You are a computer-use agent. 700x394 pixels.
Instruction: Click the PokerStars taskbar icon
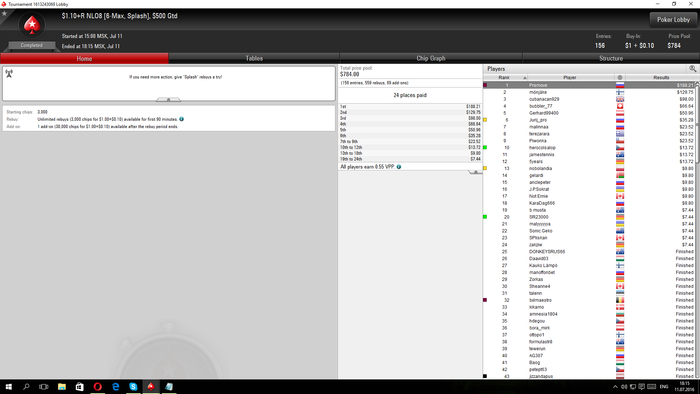151,386
